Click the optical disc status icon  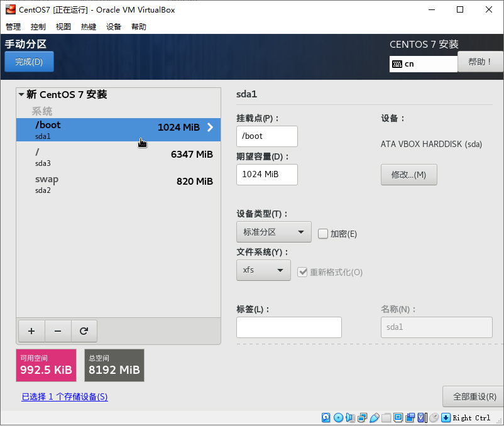pos(338,417)
